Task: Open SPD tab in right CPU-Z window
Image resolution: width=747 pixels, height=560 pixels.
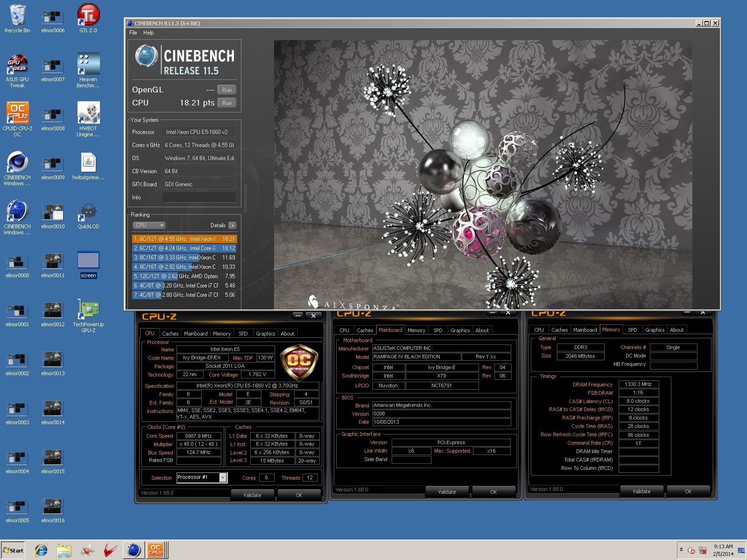Action: click(x=632, y=330)
